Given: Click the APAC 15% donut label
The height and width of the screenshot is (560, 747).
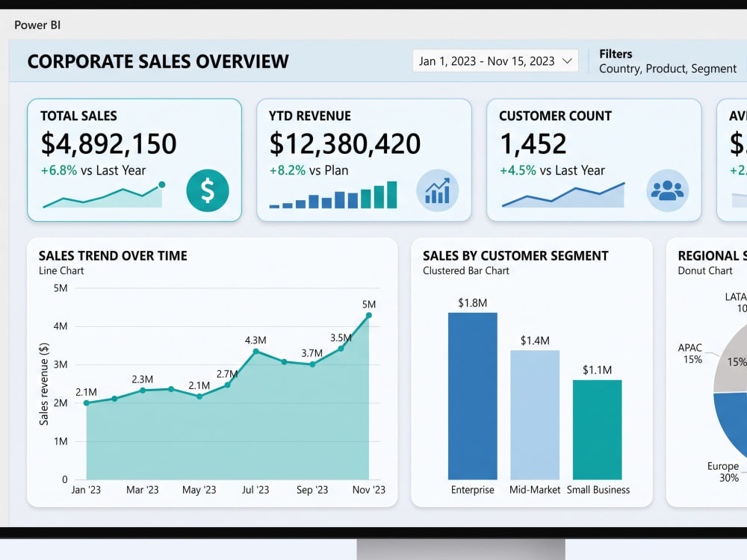Looking at the screenshot, I should click(x=690, y=353).
